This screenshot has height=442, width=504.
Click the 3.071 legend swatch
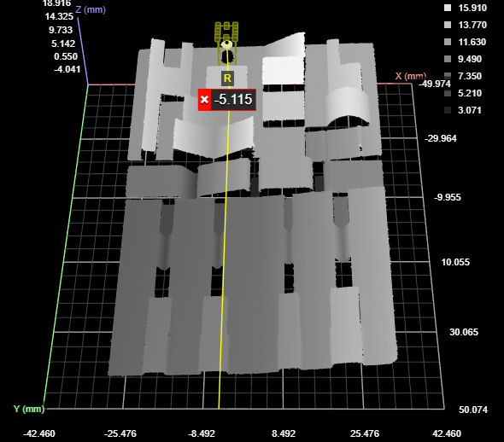448,110
